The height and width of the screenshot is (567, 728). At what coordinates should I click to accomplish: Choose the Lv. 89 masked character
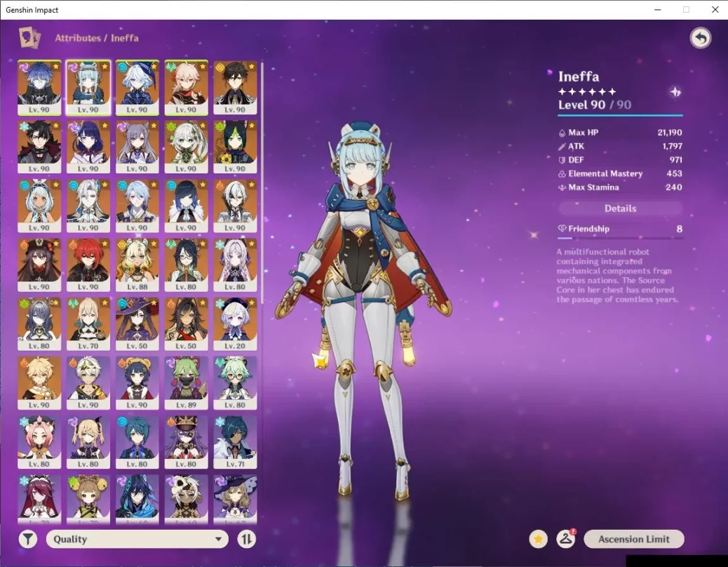click(186, 383)
